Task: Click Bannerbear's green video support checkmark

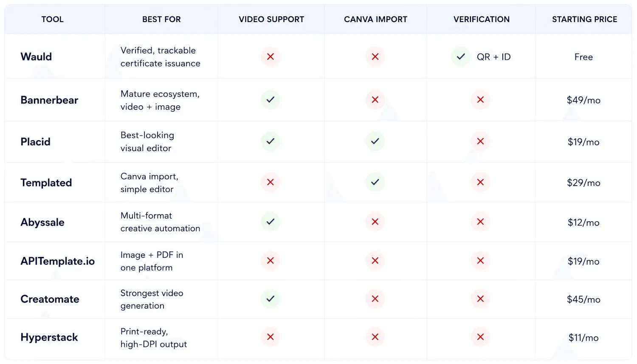Action: click(x=271, y=100)
